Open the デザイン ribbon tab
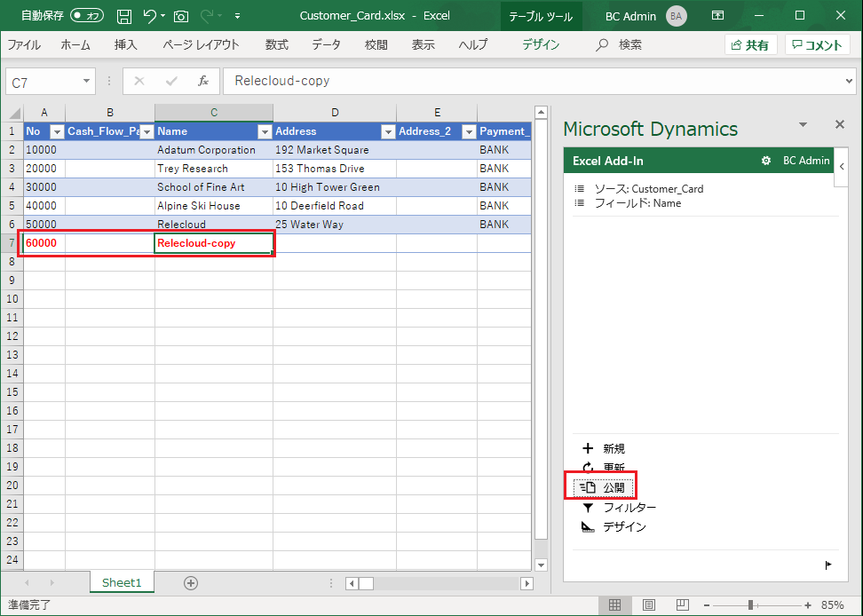This screenshot has width=863, height=616. tap(541, 44)
